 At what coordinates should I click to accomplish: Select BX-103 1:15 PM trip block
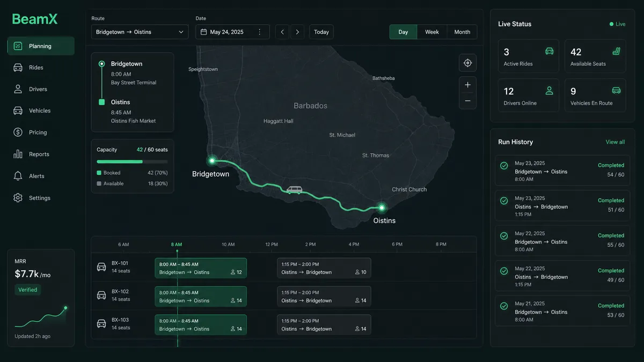pos(324,325)
